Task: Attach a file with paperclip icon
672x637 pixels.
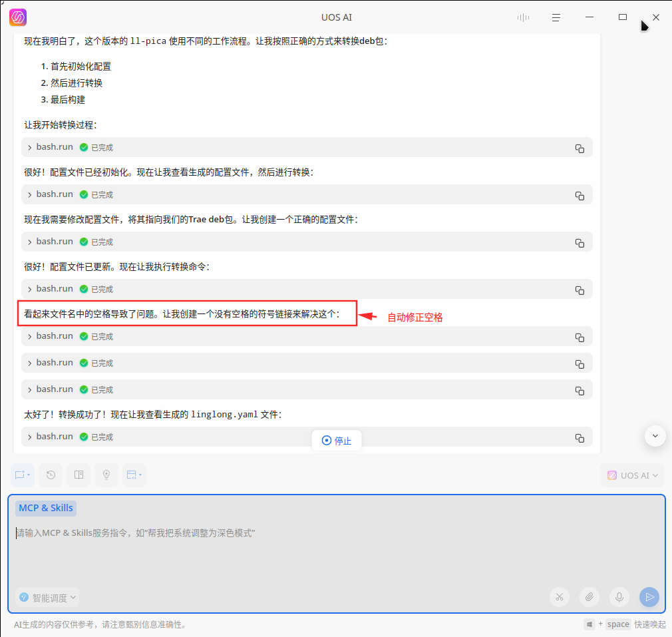Action: tap(589, 596)
